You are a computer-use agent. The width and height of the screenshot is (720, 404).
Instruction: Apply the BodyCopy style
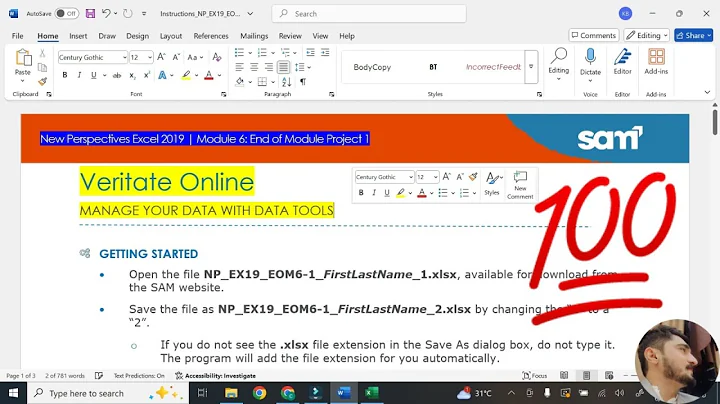[372, 67]
